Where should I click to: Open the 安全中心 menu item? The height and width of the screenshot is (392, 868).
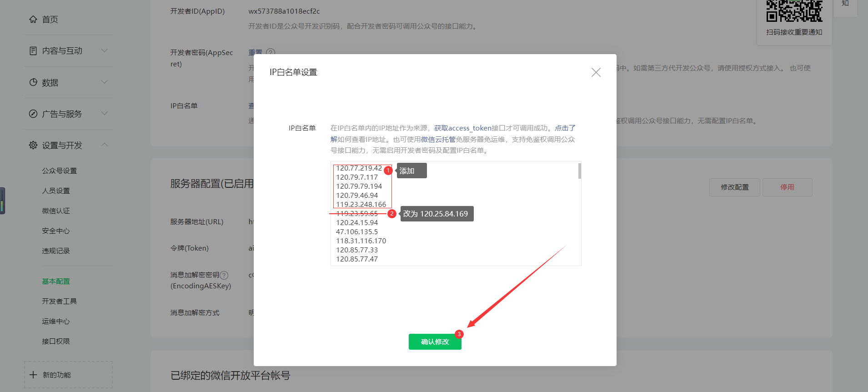tap(56, 231)
